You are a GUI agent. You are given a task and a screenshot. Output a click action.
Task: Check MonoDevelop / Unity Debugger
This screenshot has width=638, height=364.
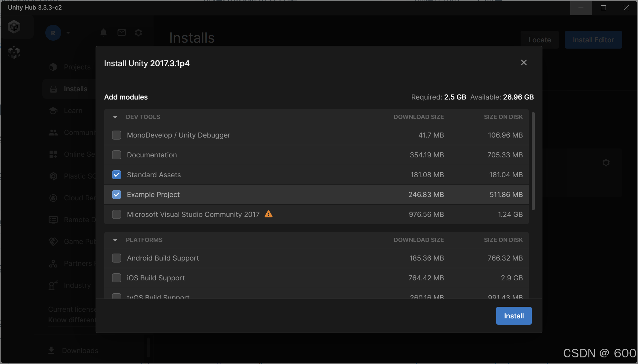116,135
